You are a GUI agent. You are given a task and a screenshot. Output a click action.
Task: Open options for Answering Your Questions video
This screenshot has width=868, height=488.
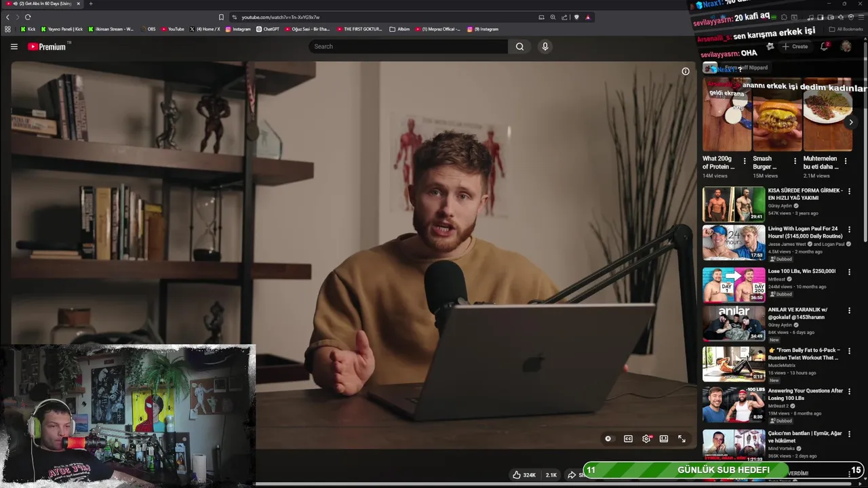click(849, 391)
